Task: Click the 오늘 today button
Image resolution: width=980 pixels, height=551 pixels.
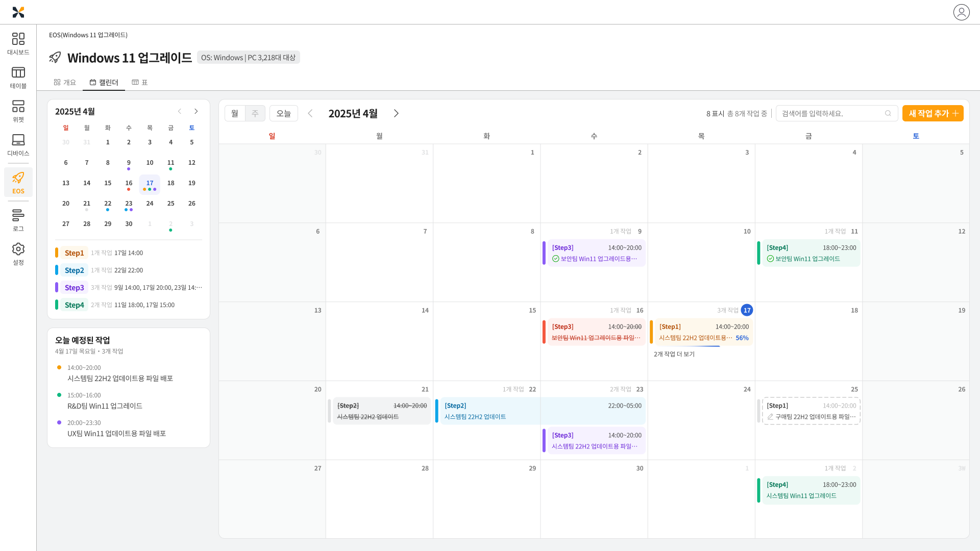Action: click(284, 113)
